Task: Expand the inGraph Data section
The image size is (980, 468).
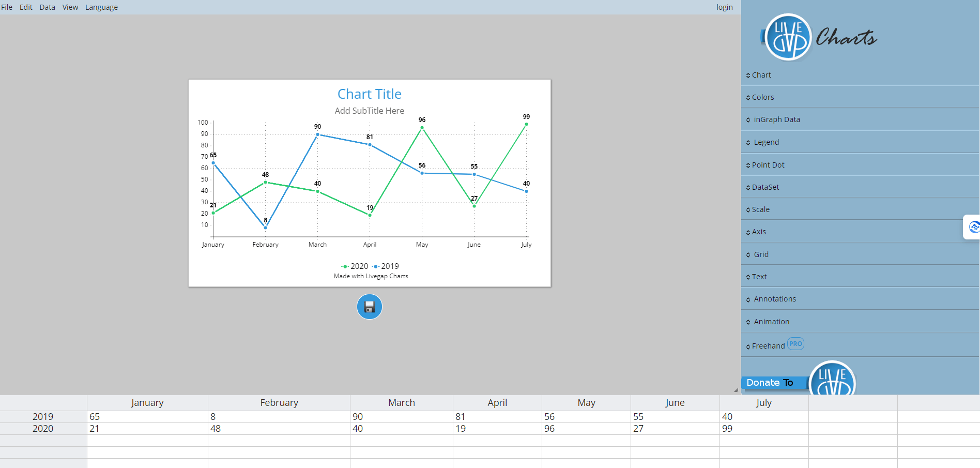Action: [x=776, y=119]
